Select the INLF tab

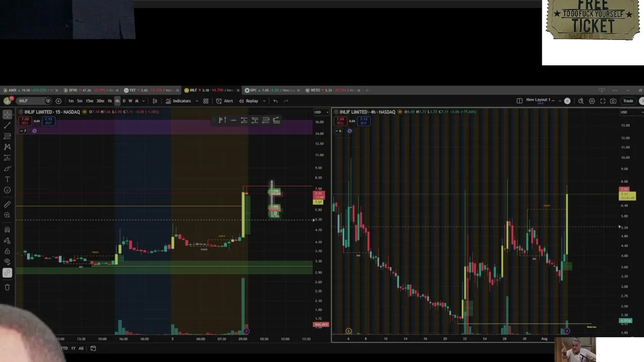(212, 90)
